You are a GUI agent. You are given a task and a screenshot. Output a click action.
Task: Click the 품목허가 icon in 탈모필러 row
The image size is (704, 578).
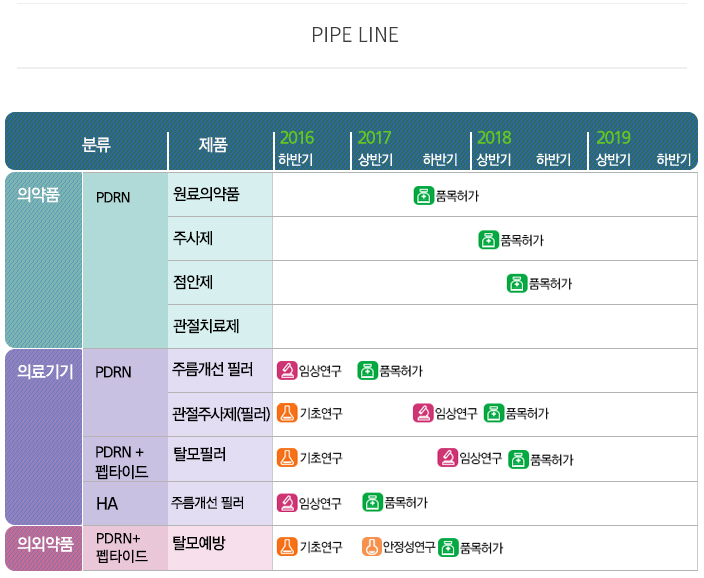coord(518,459)
